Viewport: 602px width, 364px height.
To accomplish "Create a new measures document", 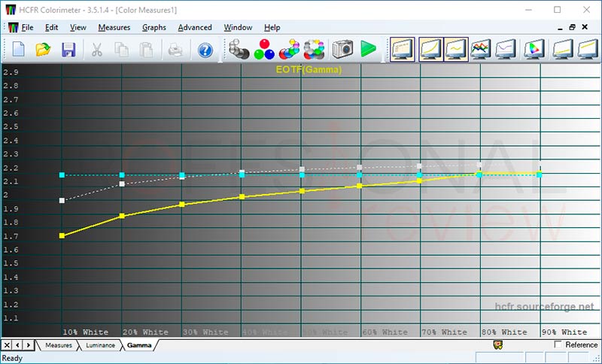I will click(18, 50).
